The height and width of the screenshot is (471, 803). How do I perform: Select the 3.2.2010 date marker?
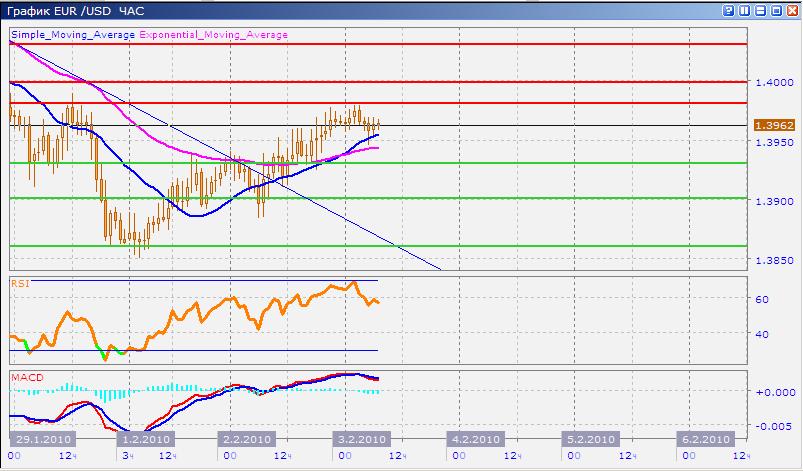pos(362,439)
